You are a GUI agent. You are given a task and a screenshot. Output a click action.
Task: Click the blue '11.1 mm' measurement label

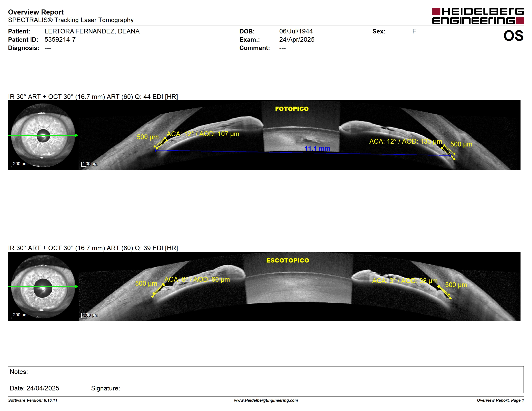pyautogui.click(x=317, y=148)
